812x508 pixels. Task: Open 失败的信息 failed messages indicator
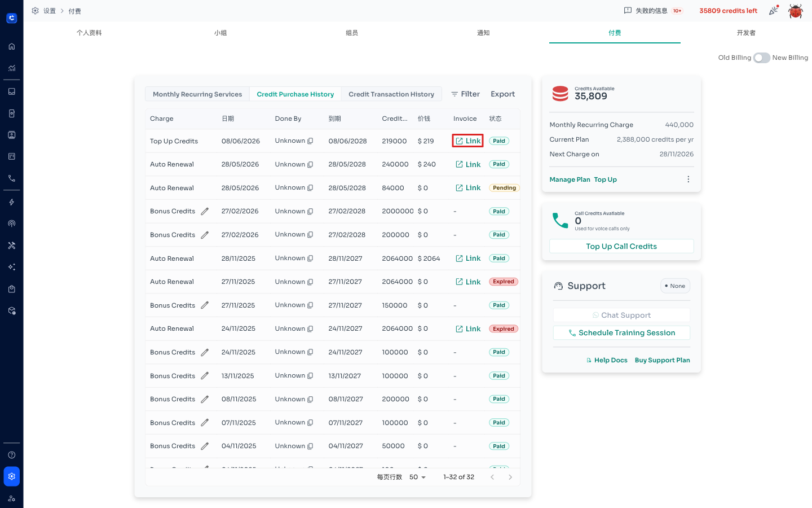653,11
